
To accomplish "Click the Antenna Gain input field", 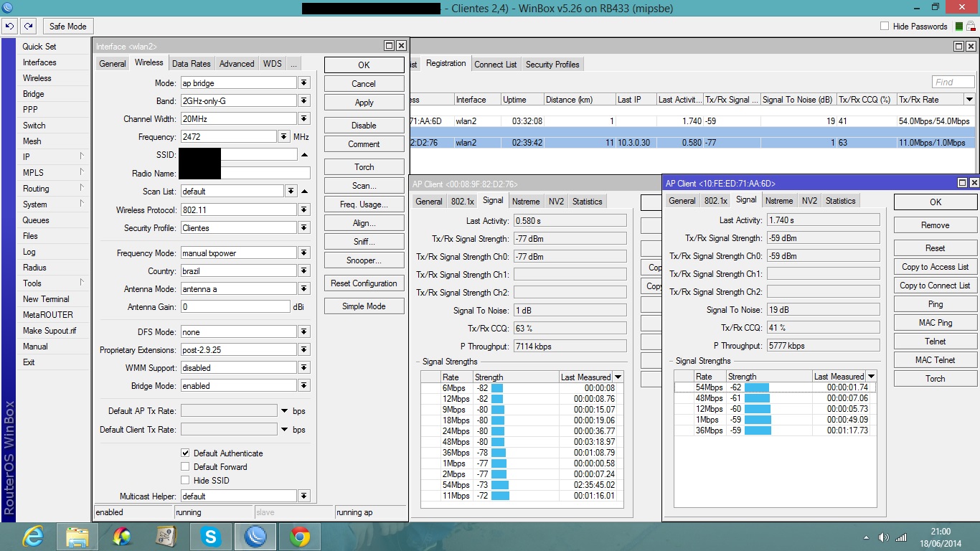I will (x=235, y=306).
